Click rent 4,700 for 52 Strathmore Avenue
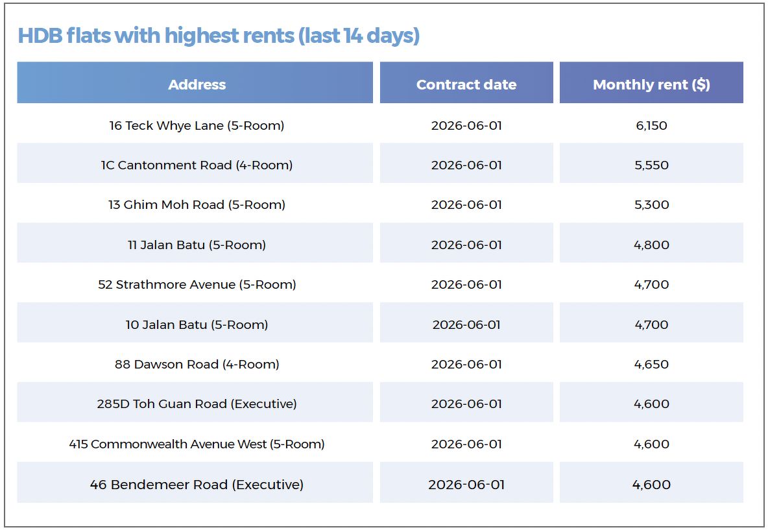Screen dimensions: 768x532 tap(651, 285)
